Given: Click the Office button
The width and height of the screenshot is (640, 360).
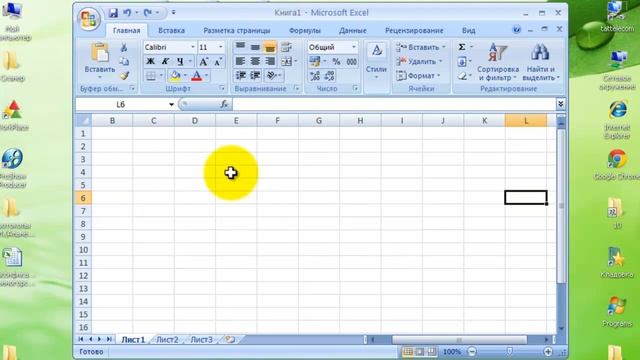Looking at the screenshot, I should click(89, 19).
